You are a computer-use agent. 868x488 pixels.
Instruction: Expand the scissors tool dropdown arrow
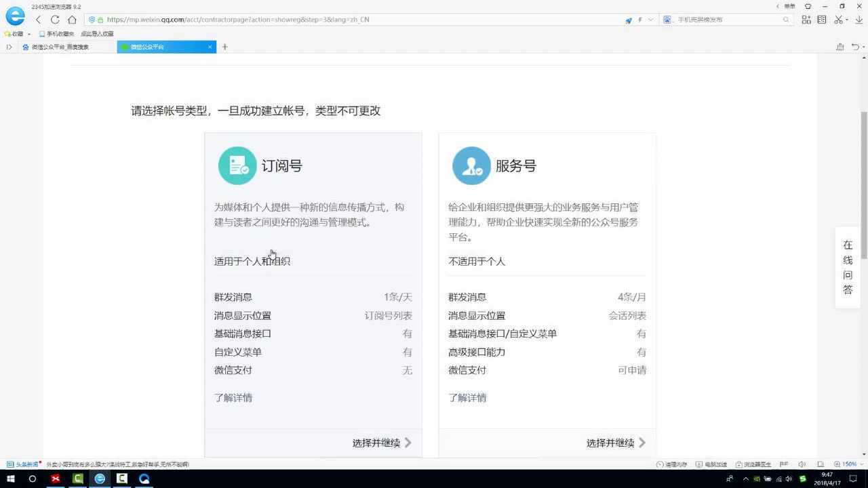coord(847,20)
